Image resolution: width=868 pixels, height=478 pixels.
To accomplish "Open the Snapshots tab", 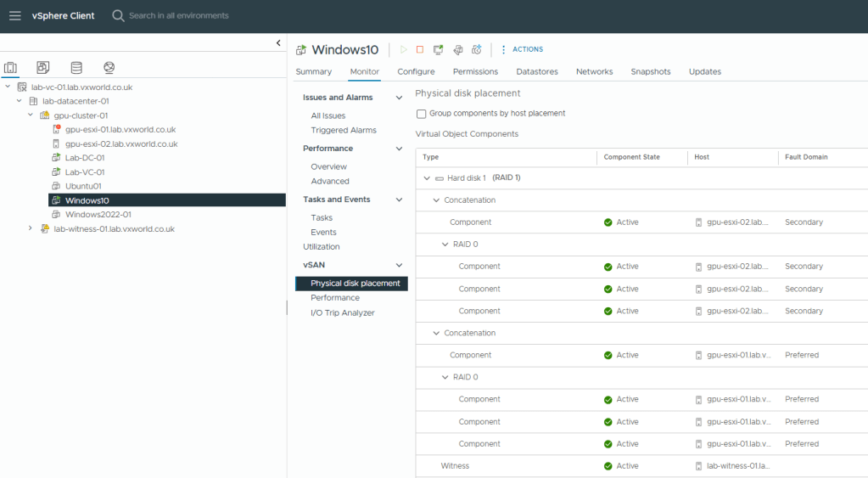I will (x=650, y=72).
